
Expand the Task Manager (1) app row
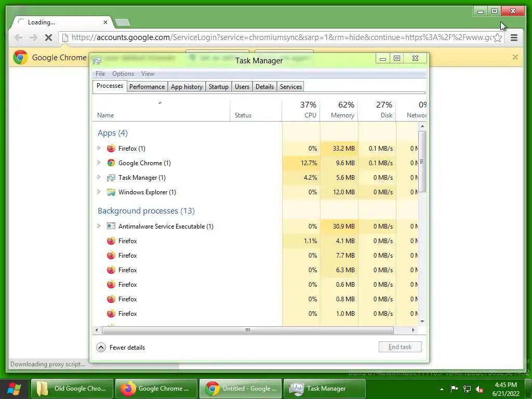[99, 177]
